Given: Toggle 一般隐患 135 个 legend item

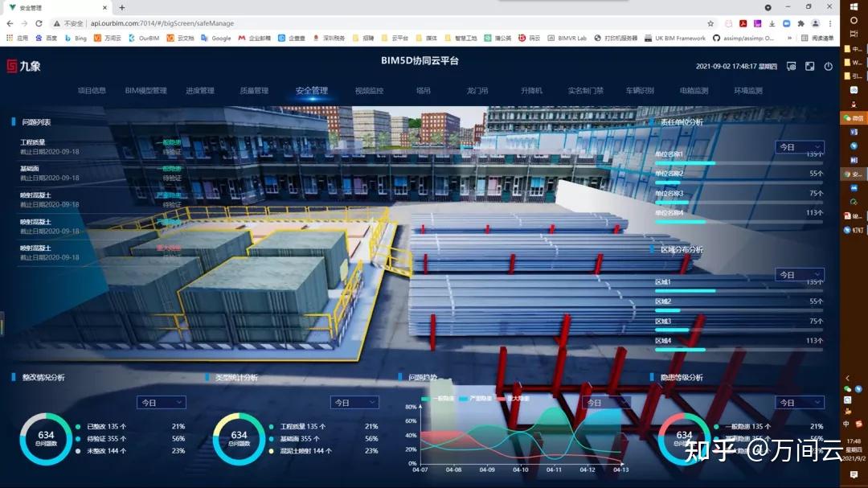Looking at the screenshot, I should [x=743, y=427].
